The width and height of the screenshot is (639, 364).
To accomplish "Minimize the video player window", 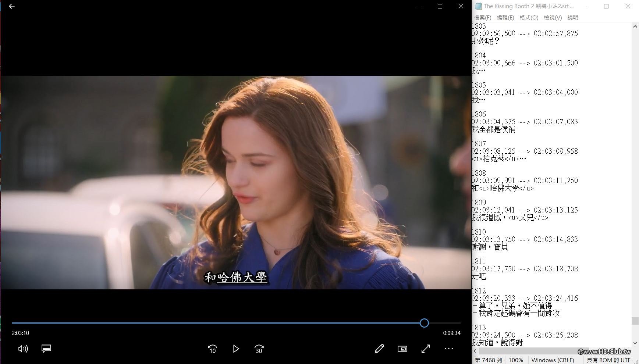I will 419,6.
